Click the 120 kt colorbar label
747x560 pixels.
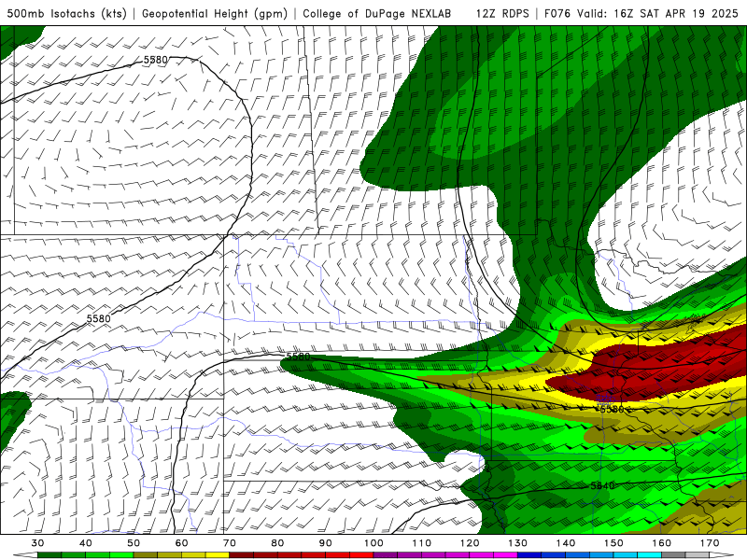pos(470,543)
